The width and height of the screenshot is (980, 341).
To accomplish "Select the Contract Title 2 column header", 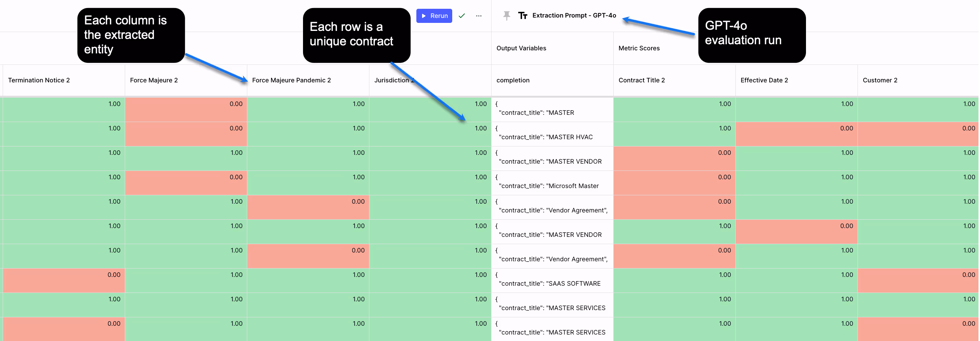I will [x=674, y=80].
